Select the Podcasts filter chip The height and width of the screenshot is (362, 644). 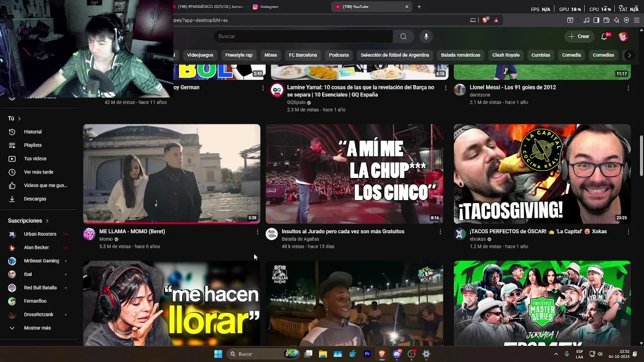339,55
